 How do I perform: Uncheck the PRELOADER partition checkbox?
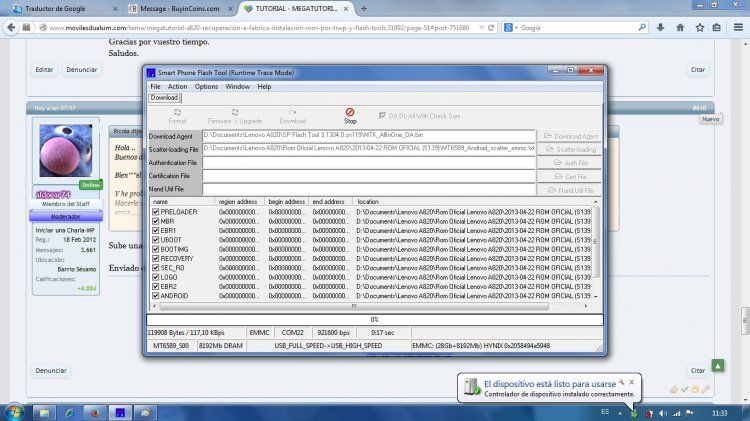click(155, 212)
